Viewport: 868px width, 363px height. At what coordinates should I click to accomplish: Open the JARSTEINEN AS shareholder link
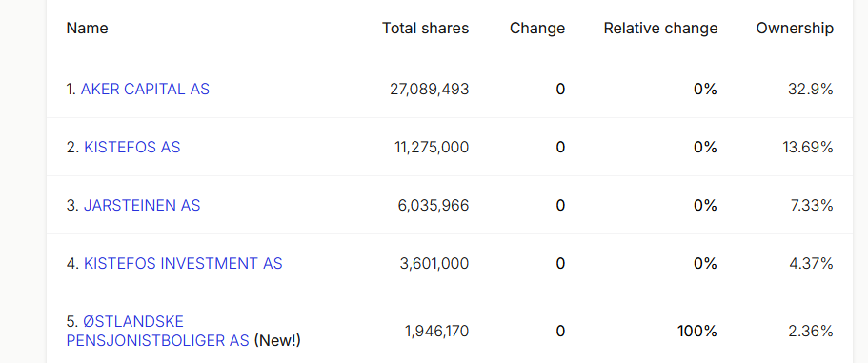click(142, 205)
